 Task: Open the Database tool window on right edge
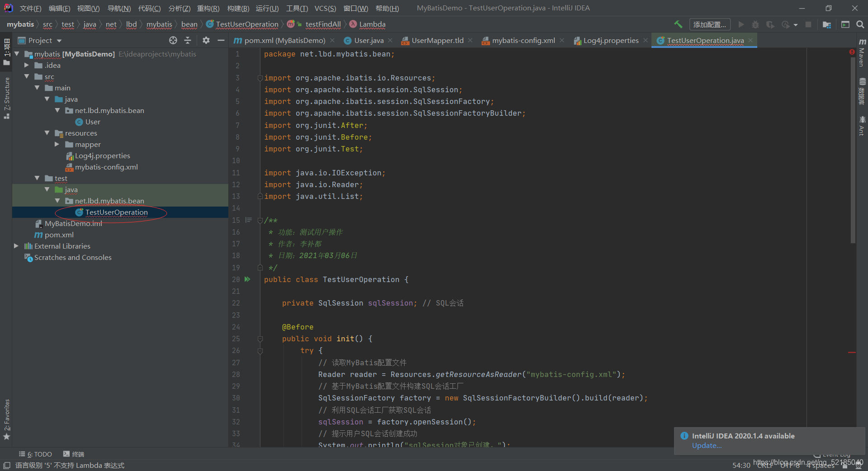(x=862, y=92)
